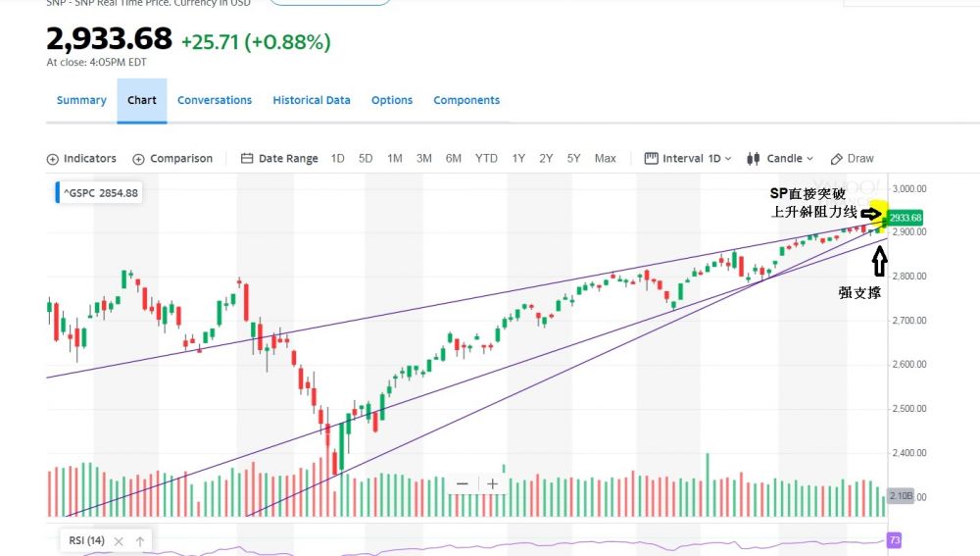
Task: Select the 1D range option
Action: tap(338, 159)
